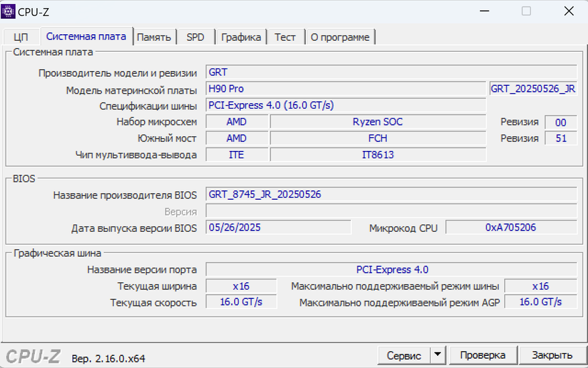Switch to the ЦП tab
Screen dimensions: 588x368
pos(21,37)
